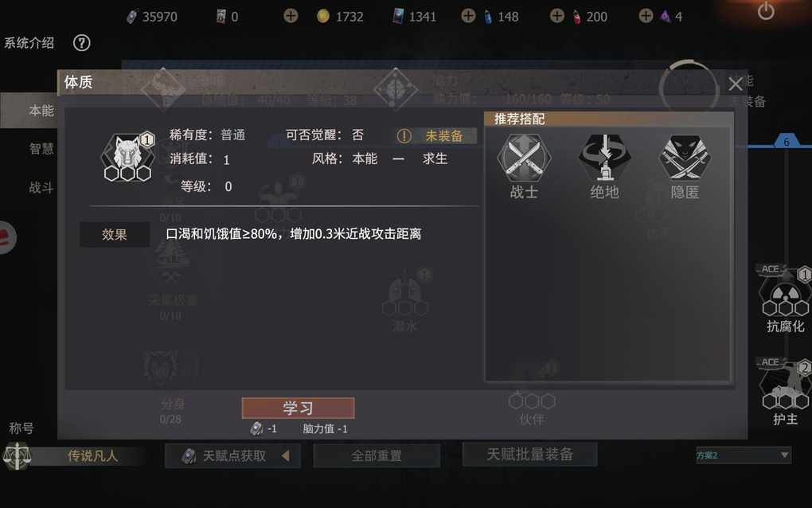Add more gold coins with plus icon
Image resolution: width=812 pixels, height=508 pixels.
pos(291,16)
